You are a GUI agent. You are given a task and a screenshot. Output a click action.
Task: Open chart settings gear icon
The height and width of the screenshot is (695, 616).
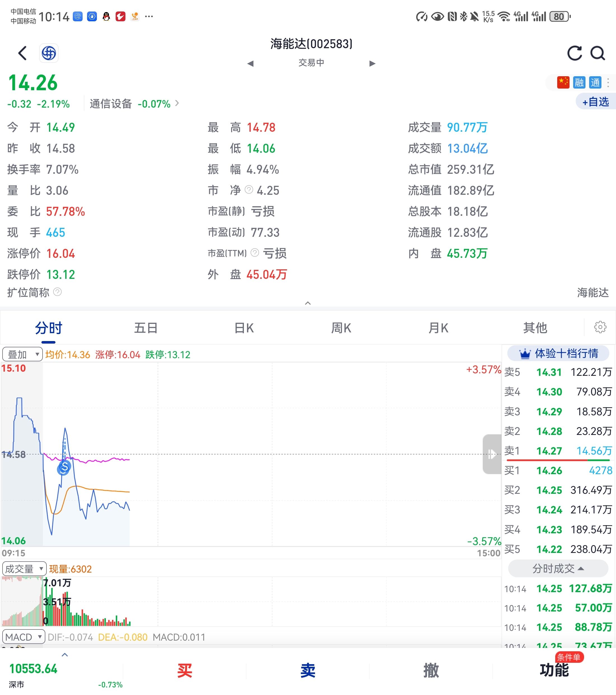click(600, 327)
